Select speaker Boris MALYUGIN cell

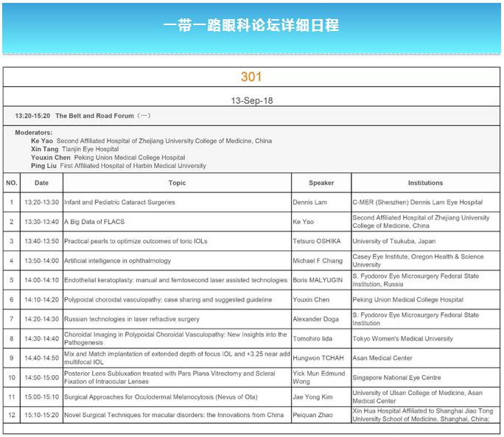tap(321, 280)
